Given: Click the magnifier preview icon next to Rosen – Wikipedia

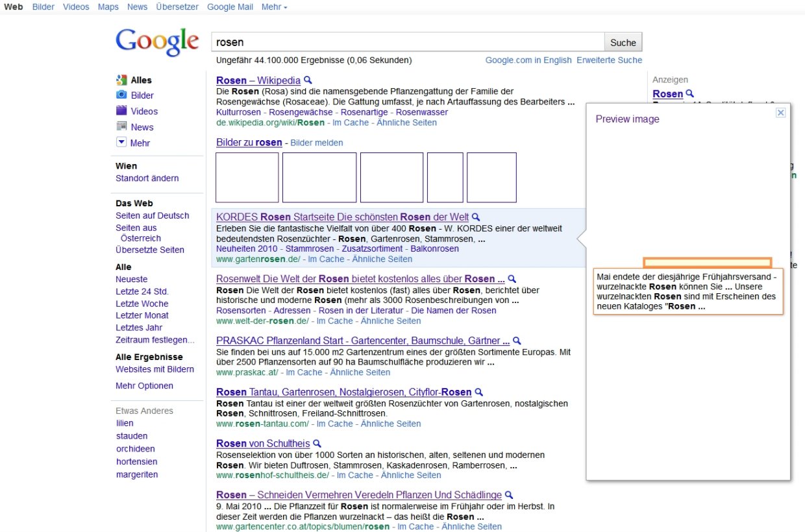Looking at the screenshot, I should pos(308,80).
